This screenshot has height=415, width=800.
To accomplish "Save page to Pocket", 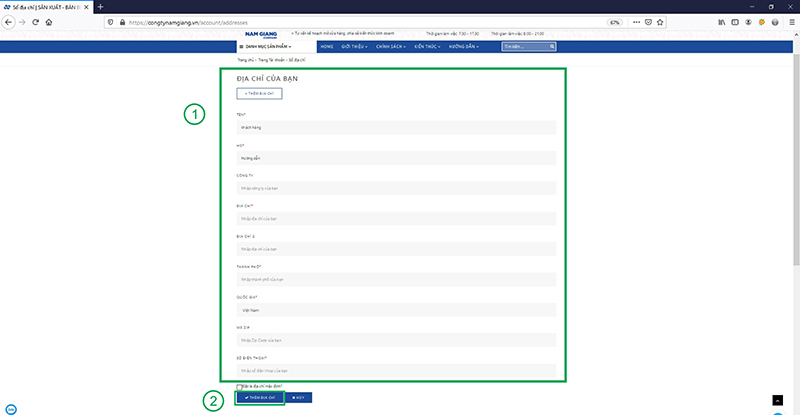I will (x=648, y=22).
